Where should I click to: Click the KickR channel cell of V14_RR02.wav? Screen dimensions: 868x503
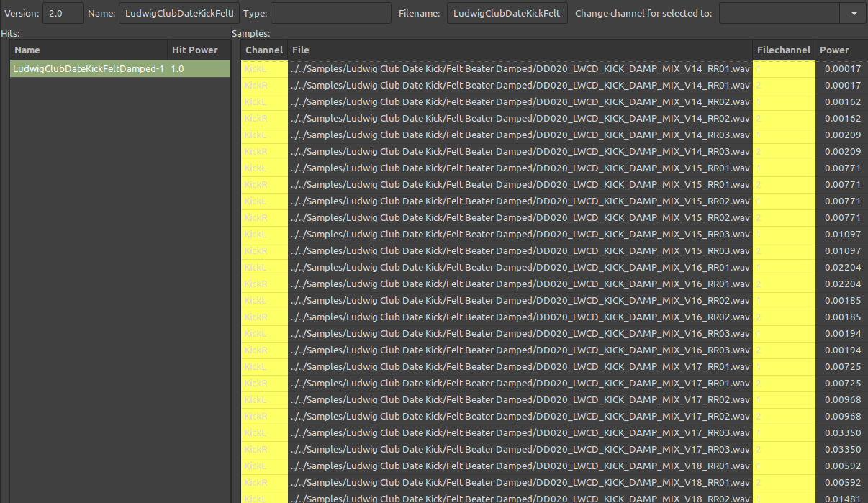[264, 119]
